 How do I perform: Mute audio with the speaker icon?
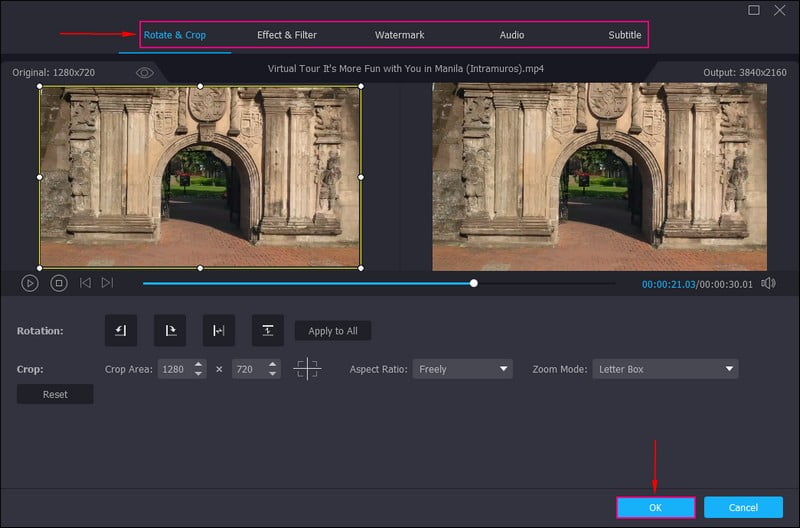coord(768,283)
